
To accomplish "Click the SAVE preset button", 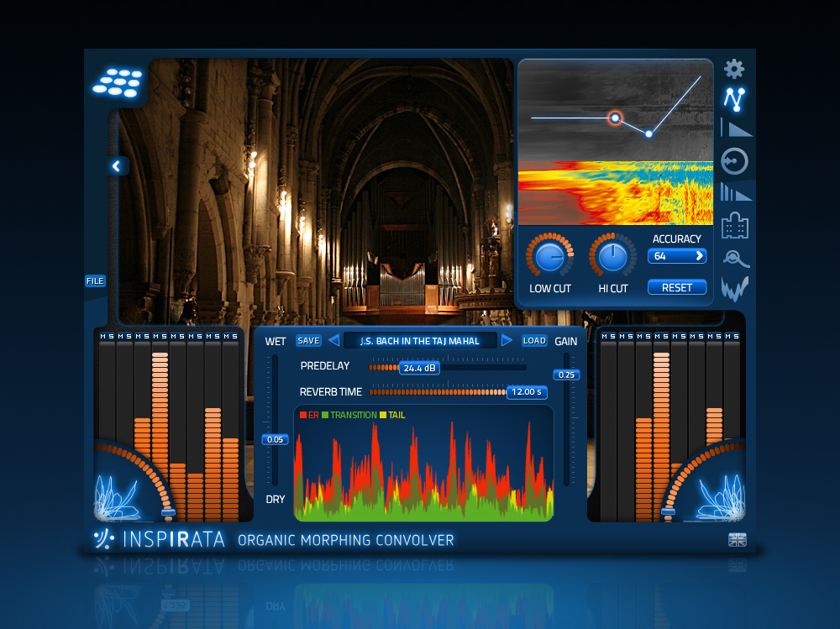I will [308, 340].
